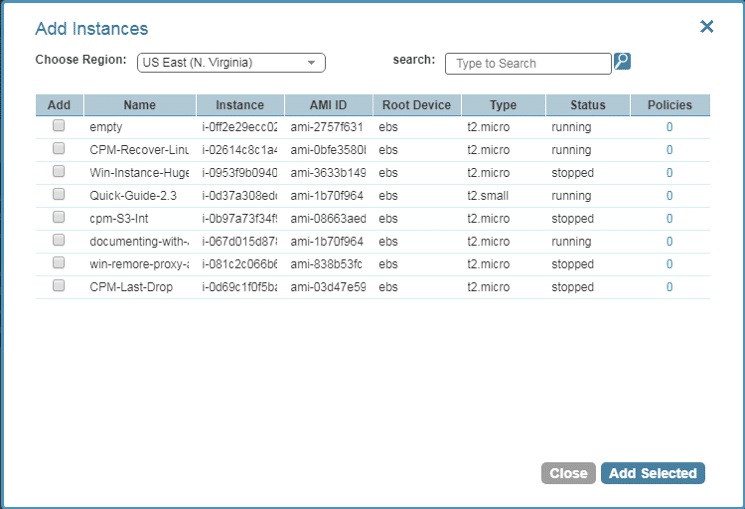Check the documenting-with instance checkbox
The width and height of the screenshot is (745, 509).
click(x=59, y=240)
